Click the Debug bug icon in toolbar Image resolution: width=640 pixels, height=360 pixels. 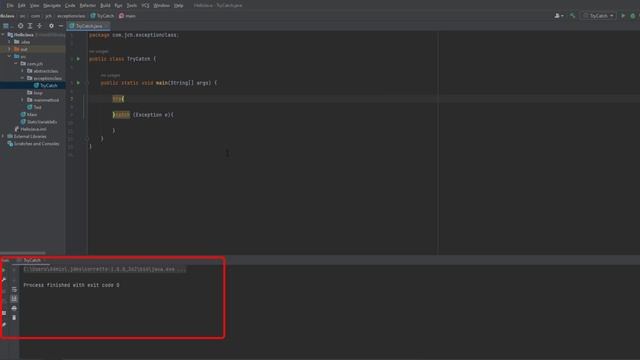[633, 16]
